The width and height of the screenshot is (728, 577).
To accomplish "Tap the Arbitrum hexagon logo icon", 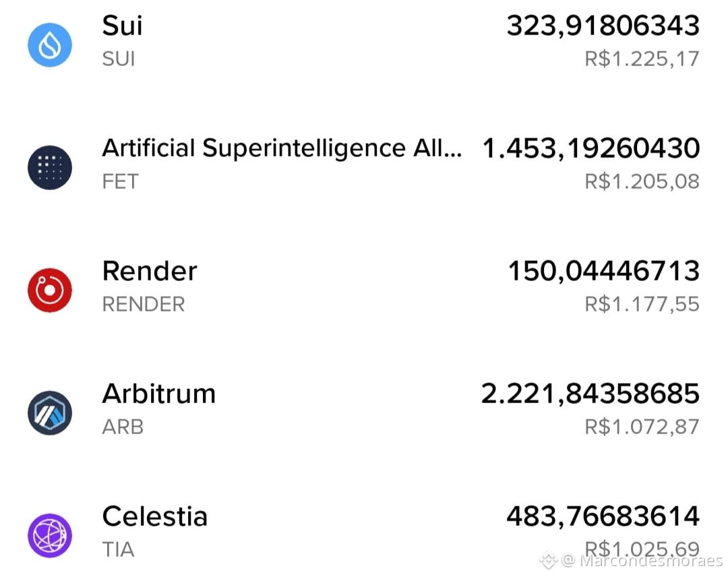I will point(50,413).
